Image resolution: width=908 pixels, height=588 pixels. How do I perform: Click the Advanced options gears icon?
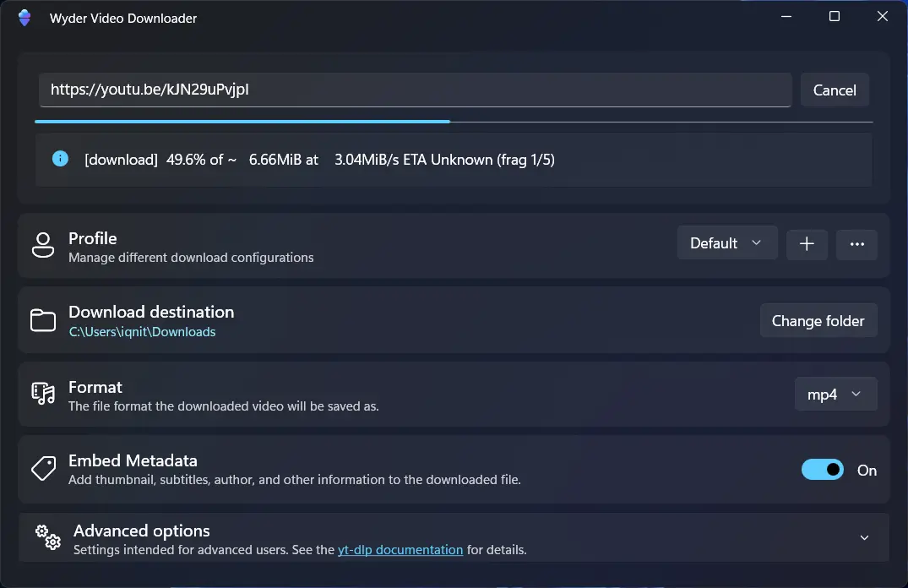[47, 537]
